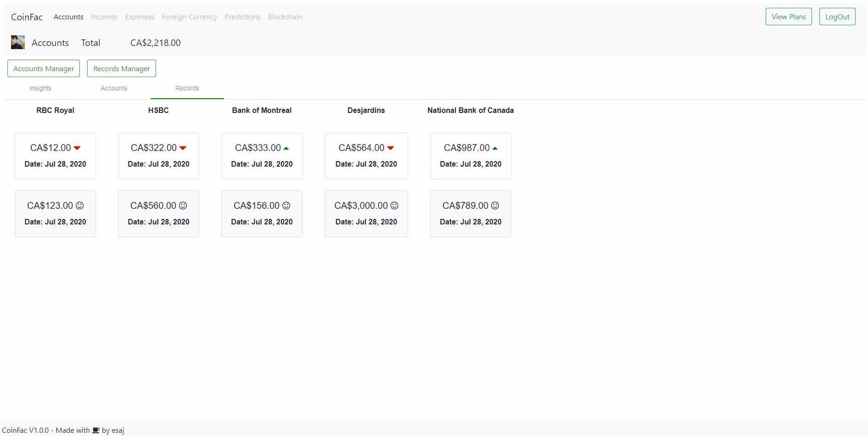Screen dimensions: 868x436
Task: Click the Bank of Montreal heading
Action: point(262,110)
